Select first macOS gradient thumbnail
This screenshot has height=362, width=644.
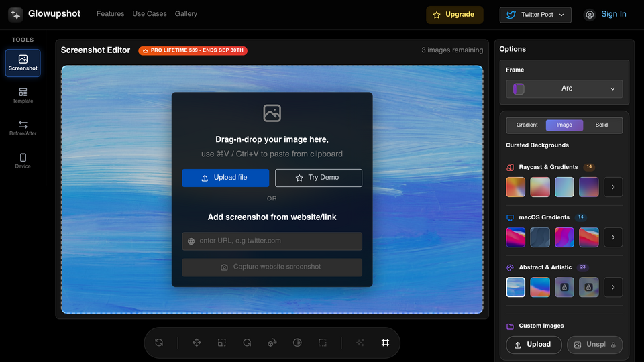(x=515, y=237)
